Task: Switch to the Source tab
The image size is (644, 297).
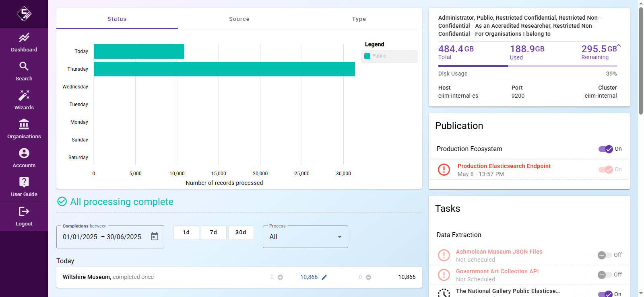Action: coord(239,19)
